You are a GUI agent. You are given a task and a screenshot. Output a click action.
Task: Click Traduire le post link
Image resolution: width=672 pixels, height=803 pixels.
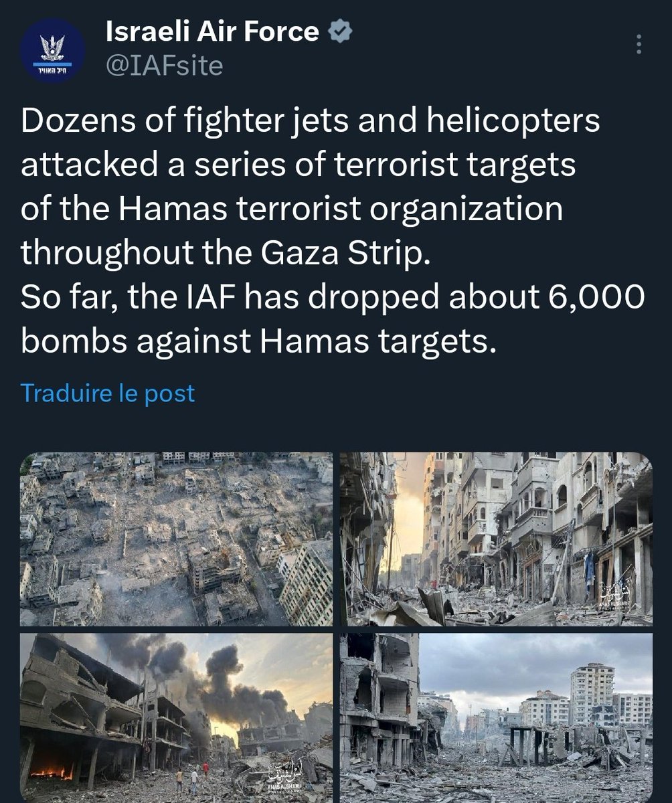108,393
